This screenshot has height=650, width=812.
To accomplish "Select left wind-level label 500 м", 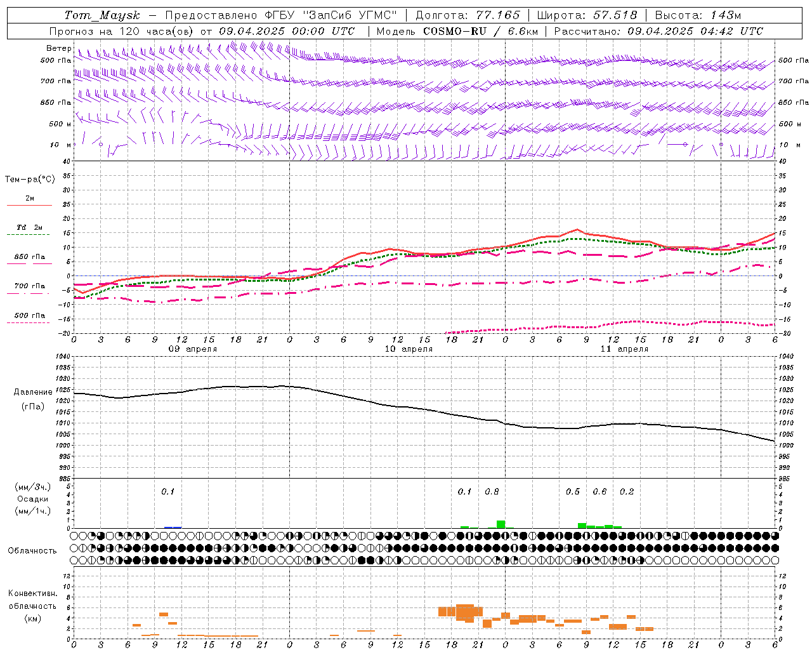I will point(60,124).
